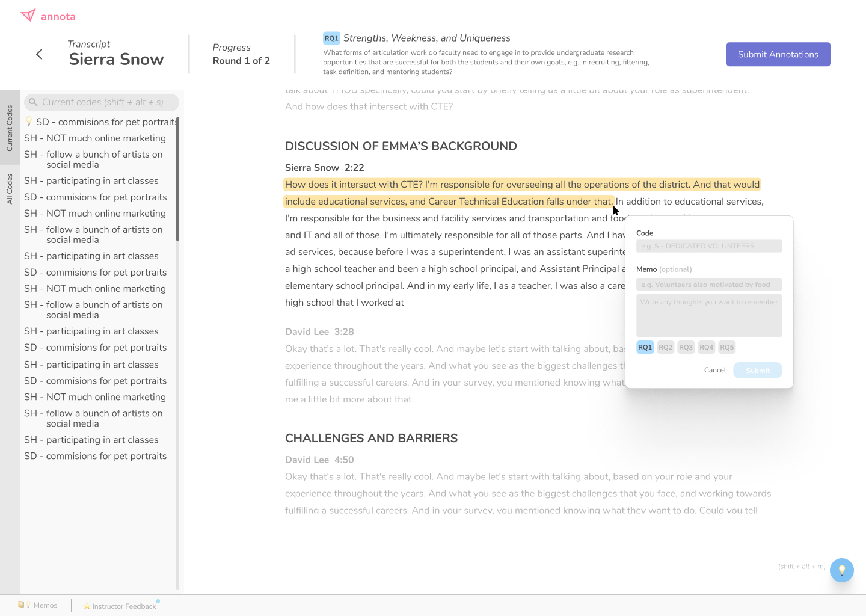Screen dimensions: 866x616
Task: Click the lightbulb icon beside first SD code
Action: point(29,122)
